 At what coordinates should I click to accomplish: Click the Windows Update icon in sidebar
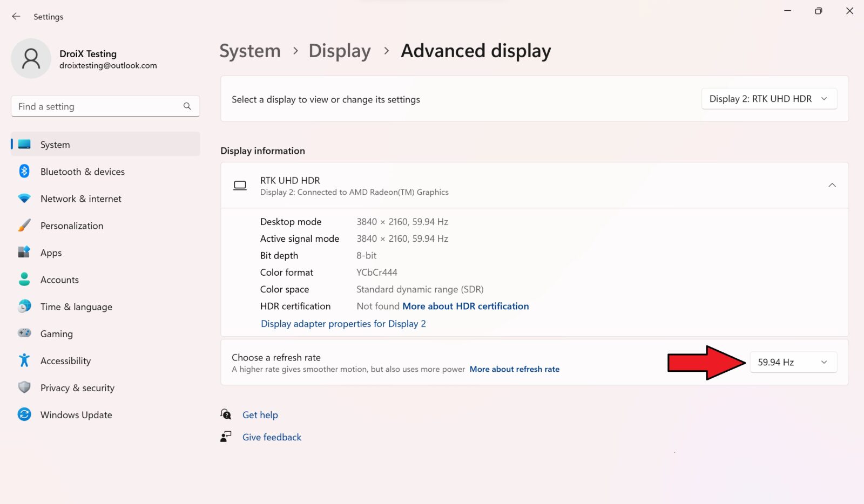[24, 414]
